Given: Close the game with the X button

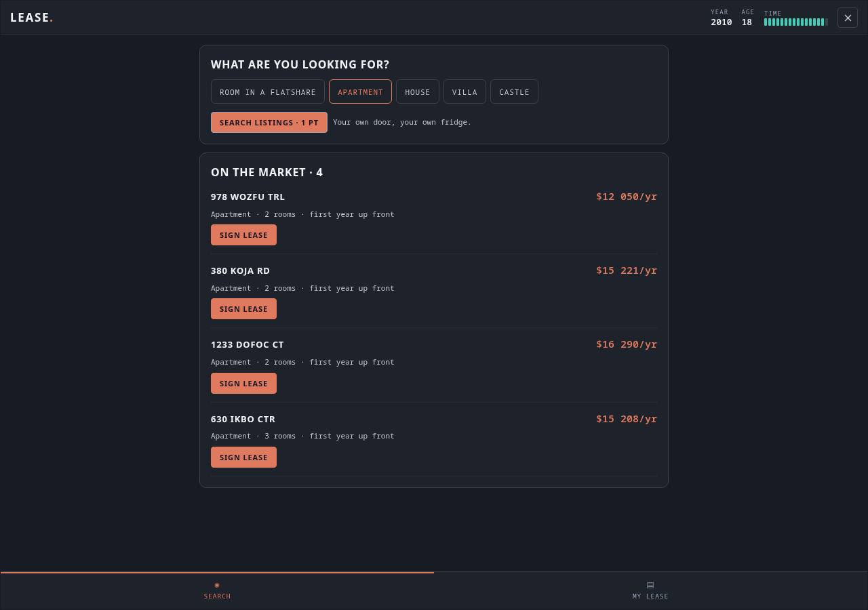Looking at the screenshot, I should (x=848, y=18).
